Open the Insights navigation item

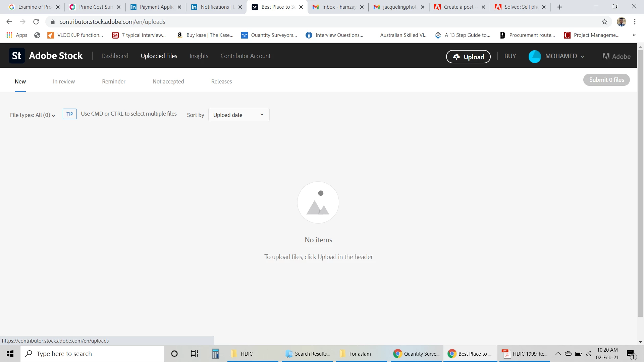click(x=199, y=56)
